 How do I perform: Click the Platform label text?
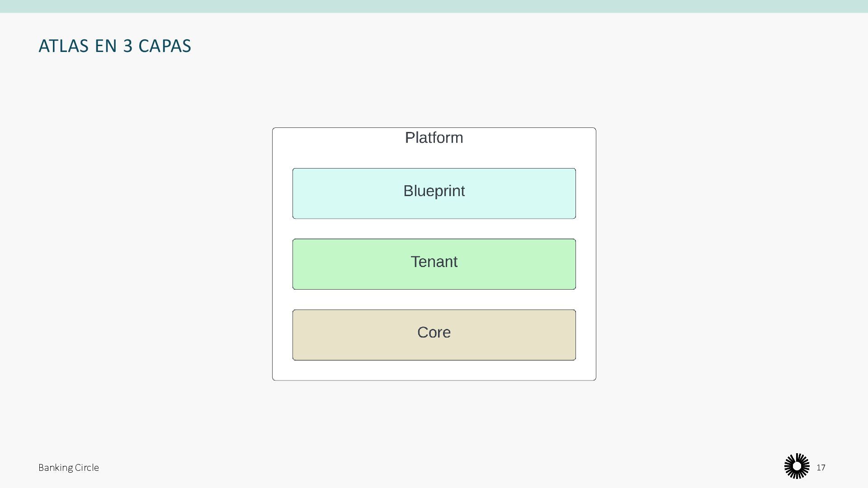434,138
